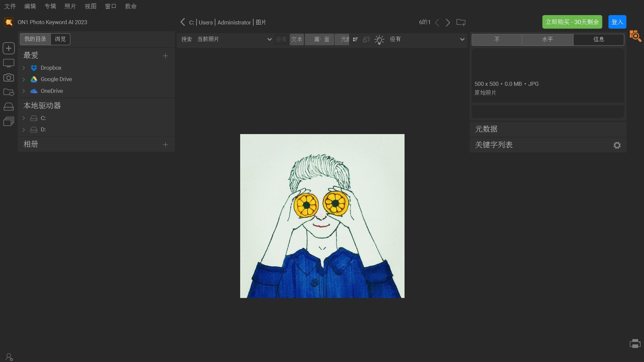Go to next photo arrow

pos(448,22)
